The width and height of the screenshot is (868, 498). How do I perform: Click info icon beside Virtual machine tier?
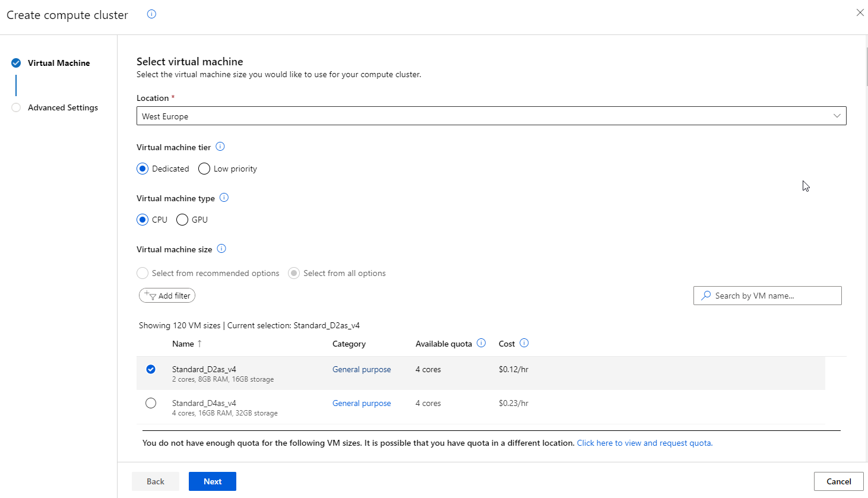pos(220,147)
